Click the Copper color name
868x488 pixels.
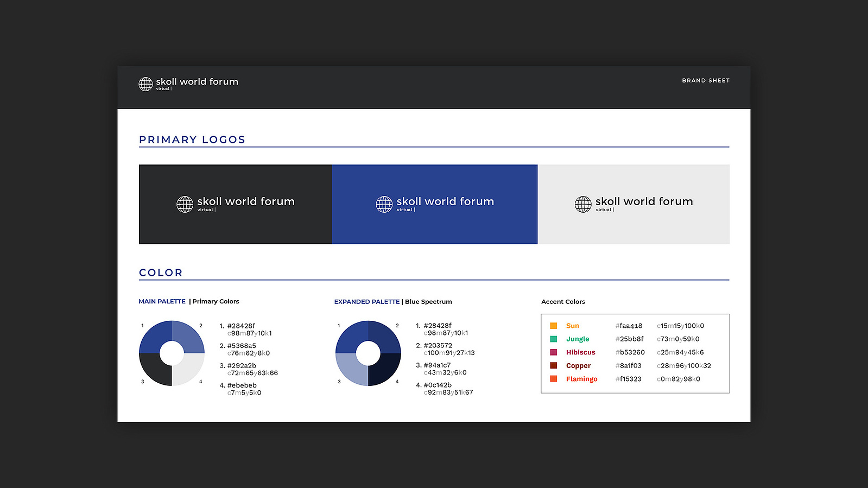pyautogui.click(x=578, y=366)
